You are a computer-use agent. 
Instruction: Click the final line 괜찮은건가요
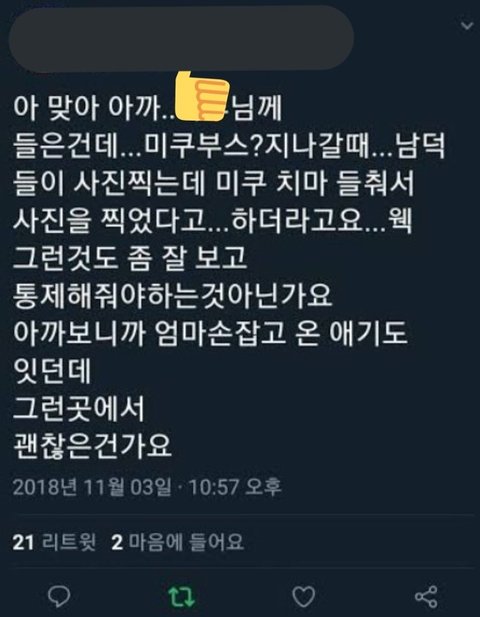tap(92, 447)
